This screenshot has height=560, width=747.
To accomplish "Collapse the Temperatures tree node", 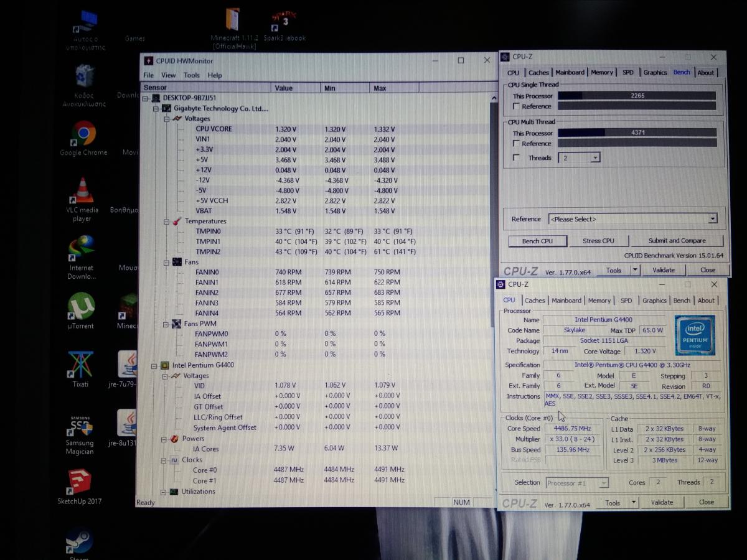I will click(167, 222).
